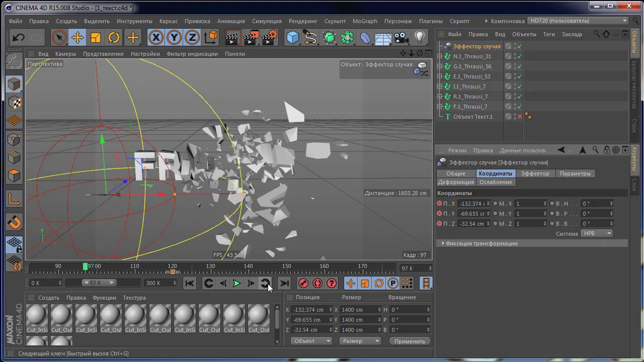Toggle keyframe circle for П.Z
This screenshot has height=362, width=644.
tap(439, 224)
